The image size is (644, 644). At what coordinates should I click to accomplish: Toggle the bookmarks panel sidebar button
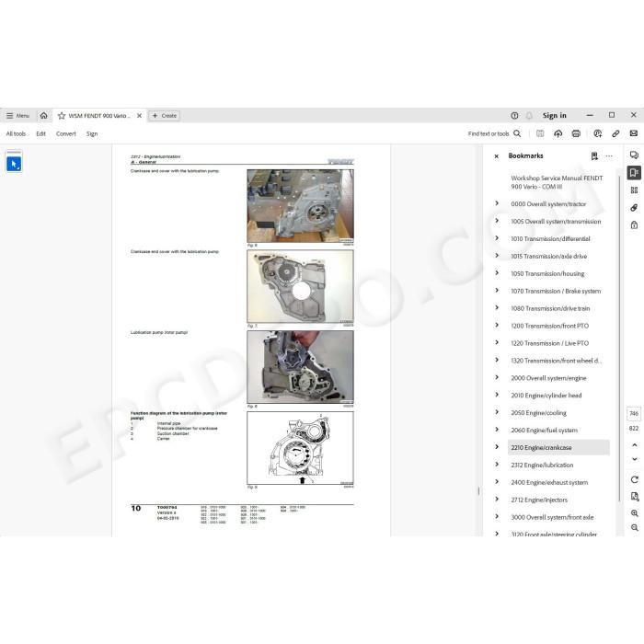[634, 173]
